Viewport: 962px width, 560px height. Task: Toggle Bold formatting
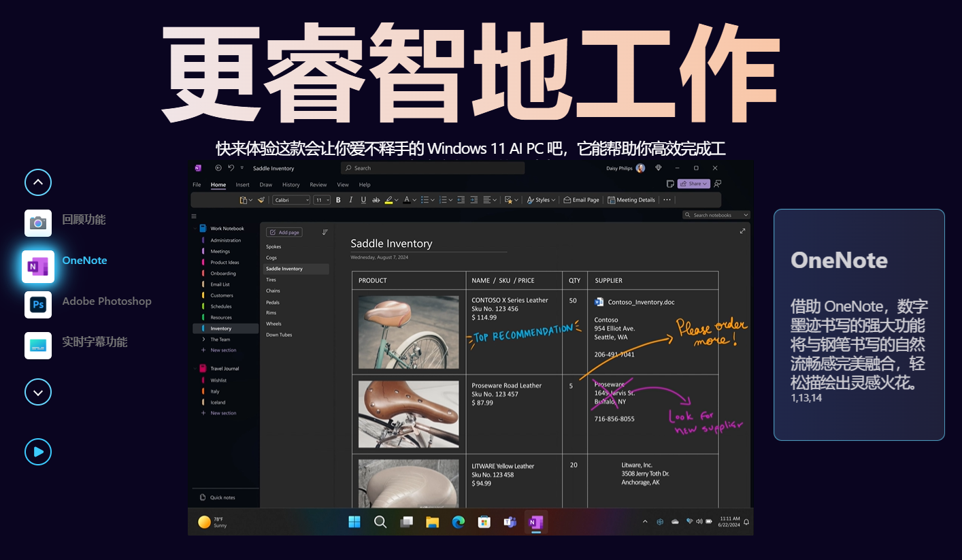pyautogui.click(x=338, y=200)
